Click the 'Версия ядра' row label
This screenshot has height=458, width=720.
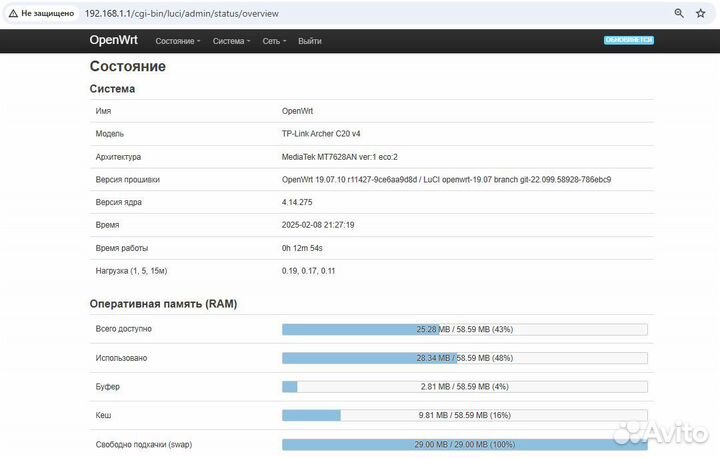coord(118,202)
